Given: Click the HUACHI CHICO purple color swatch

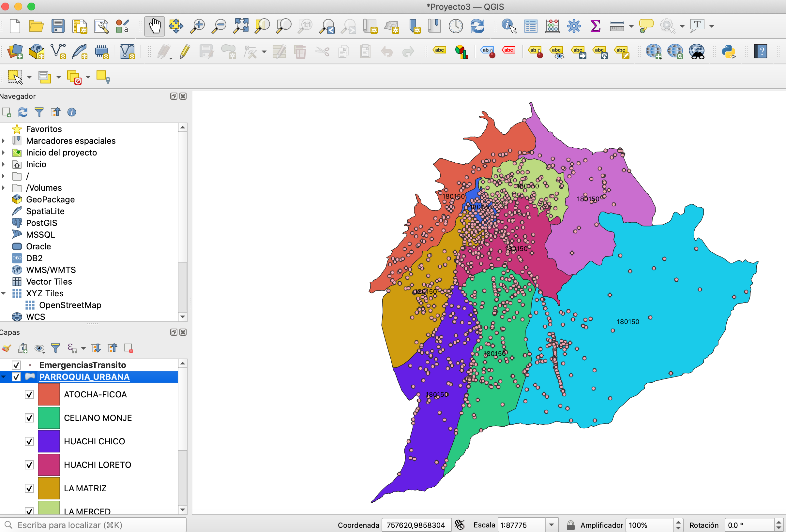Looking at the screenshot, I should tap(49, 441).
